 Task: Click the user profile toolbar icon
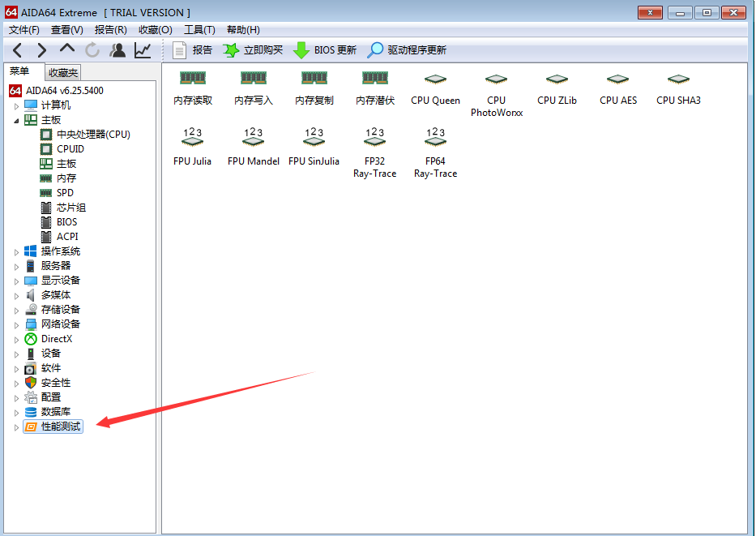pos(117,50)
